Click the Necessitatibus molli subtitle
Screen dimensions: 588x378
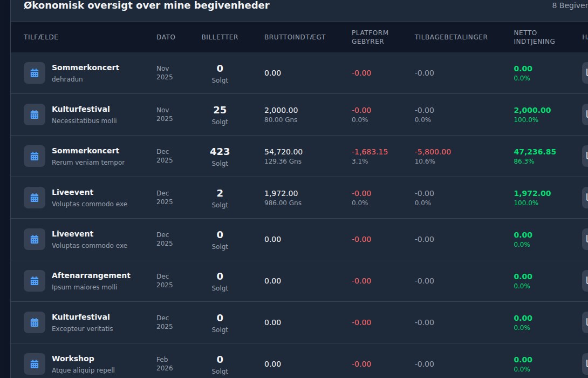84,121
